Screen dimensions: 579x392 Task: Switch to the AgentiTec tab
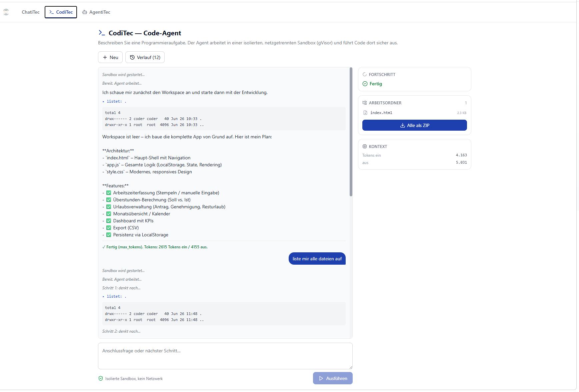coord(96,12)
